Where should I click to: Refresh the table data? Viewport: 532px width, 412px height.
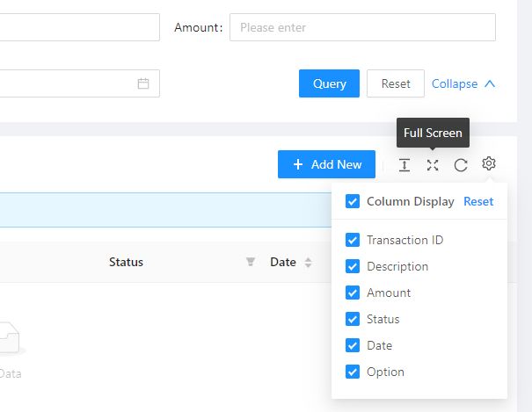click(x=461, y=164)
